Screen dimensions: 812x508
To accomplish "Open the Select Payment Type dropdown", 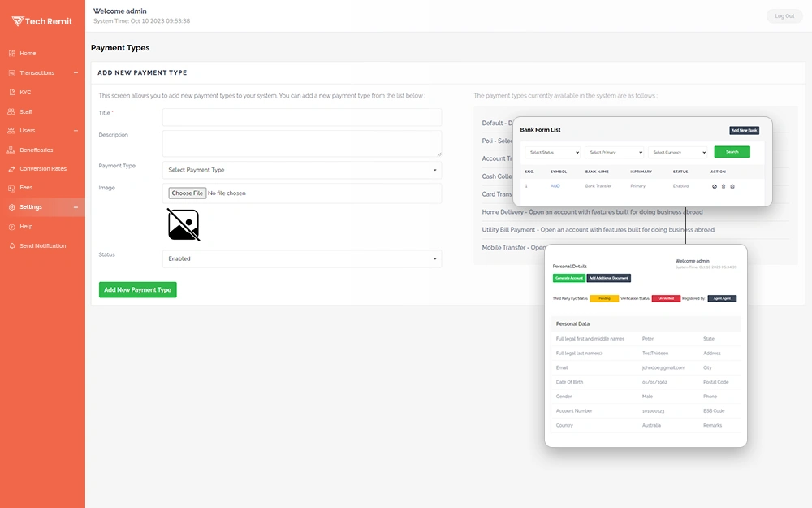I will pos(302,171).
